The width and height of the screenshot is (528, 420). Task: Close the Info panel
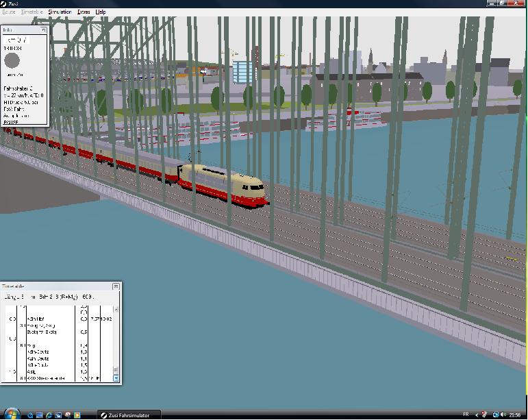click(44, 30)
